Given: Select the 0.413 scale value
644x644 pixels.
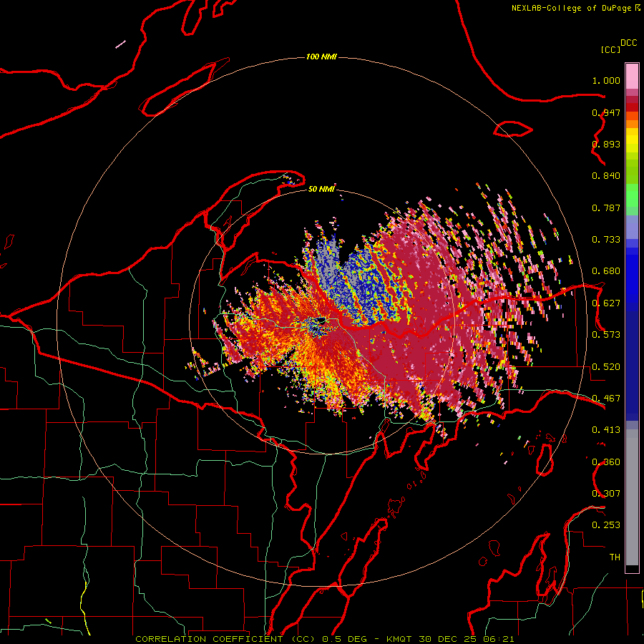Looking at the screenshot, I should coord(606,430).
